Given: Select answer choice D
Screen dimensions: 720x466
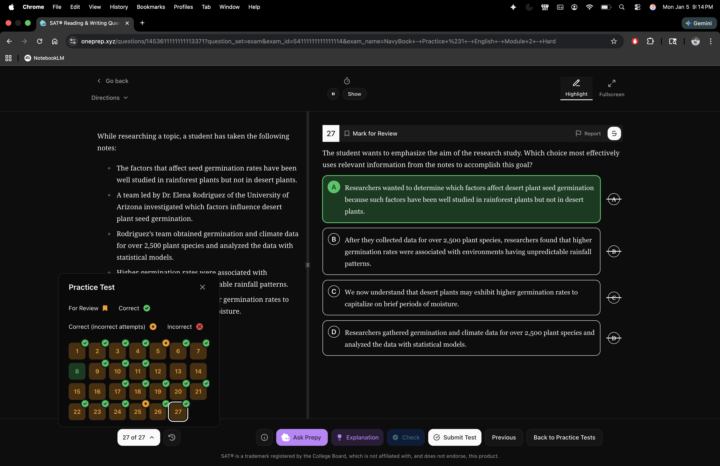Looking at the screenshot, I should click(461, 338).
